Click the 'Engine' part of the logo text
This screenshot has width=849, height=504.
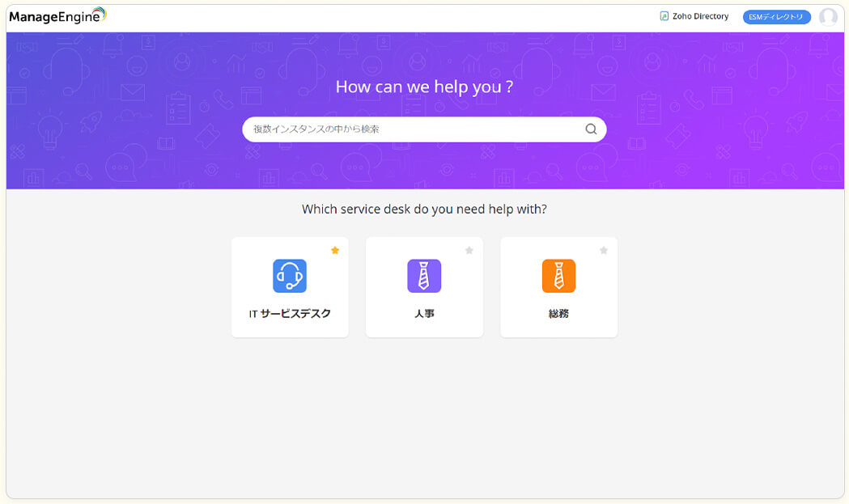(81, 17)
